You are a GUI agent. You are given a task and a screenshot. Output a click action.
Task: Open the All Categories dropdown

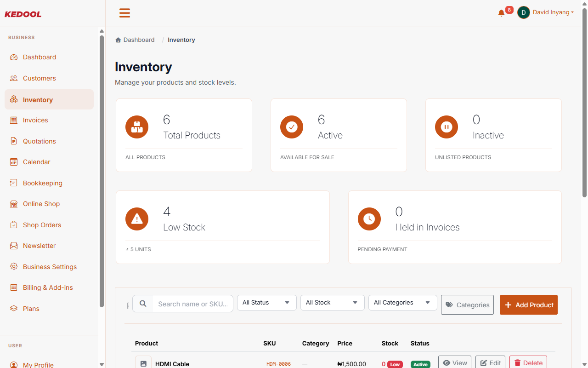pos(403,303)
